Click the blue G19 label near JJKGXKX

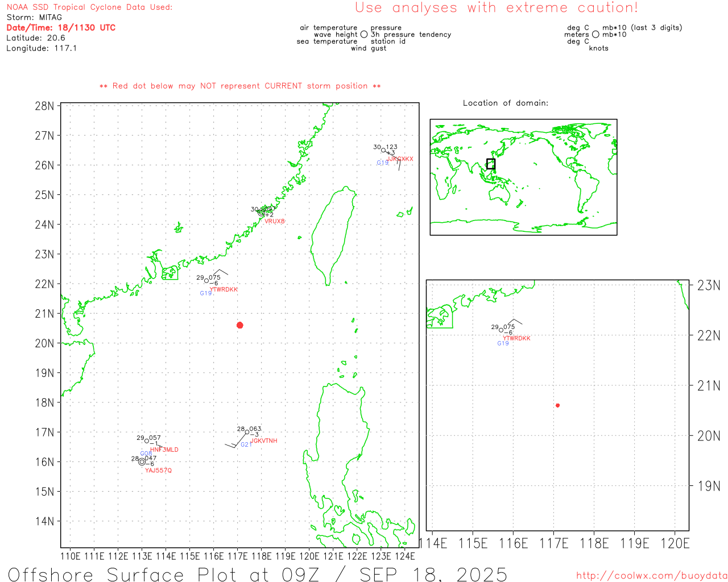(x=382, y=163)
